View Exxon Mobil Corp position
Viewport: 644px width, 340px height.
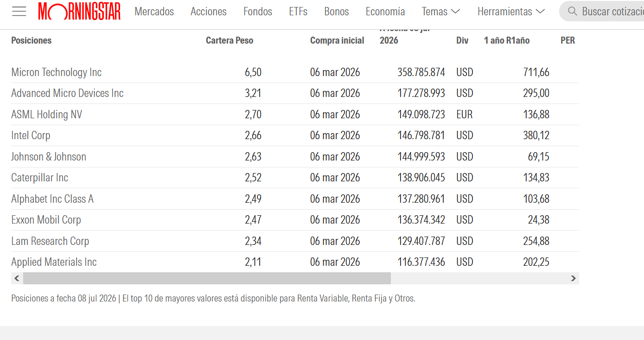click(46, 220)
